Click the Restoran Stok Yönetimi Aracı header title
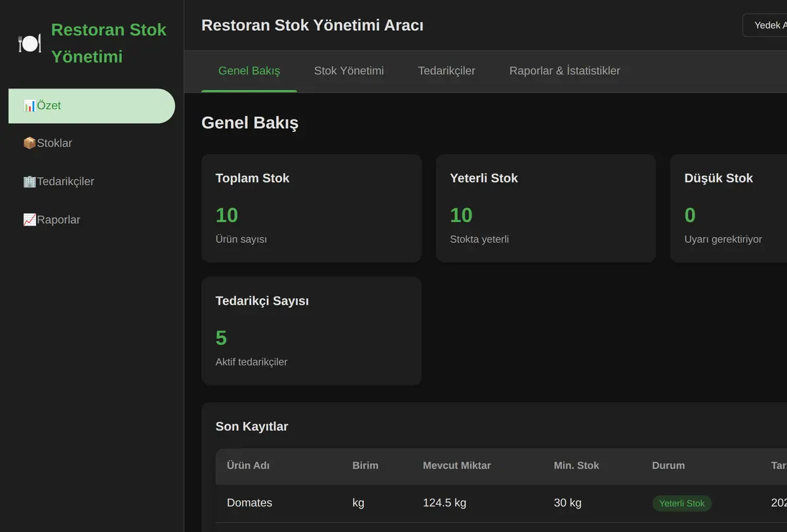This screenshot has width=787, height=532. pyautogui.click(x=312, y=25)
